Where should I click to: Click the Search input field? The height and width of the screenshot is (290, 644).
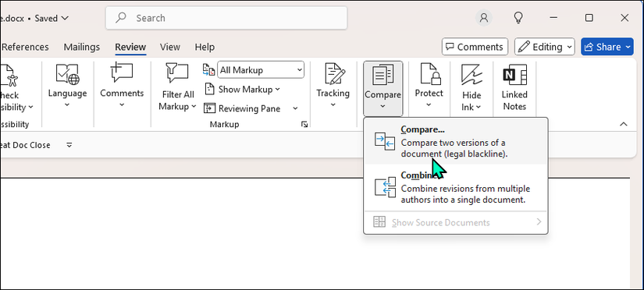pos(226,18)
